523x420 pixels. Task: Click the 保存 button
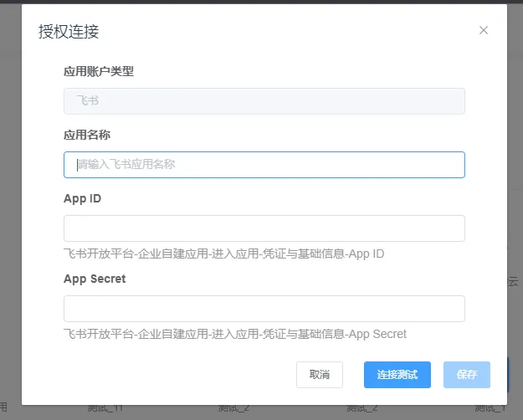coord(466,375)
